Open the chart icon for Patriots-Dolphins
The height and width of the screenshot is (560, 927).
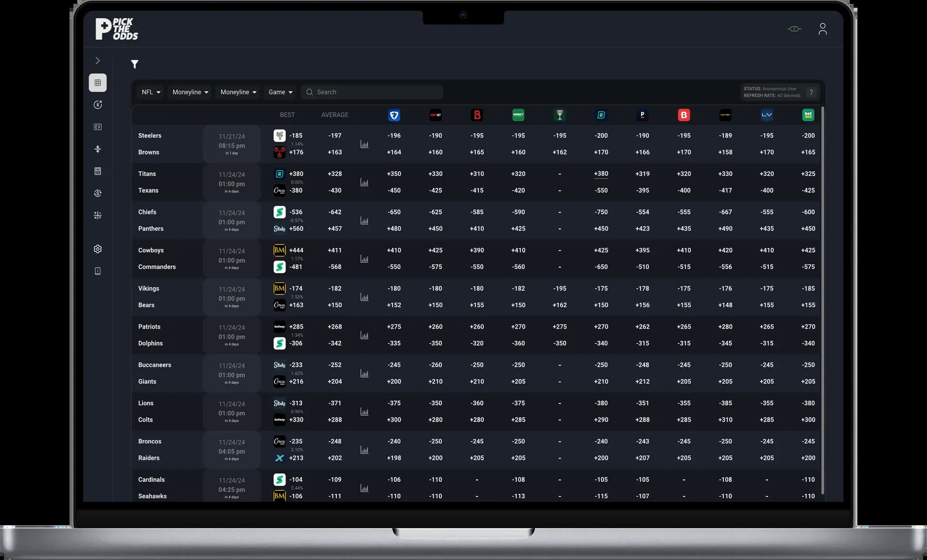pyautogui.click(x=365, y=335)
